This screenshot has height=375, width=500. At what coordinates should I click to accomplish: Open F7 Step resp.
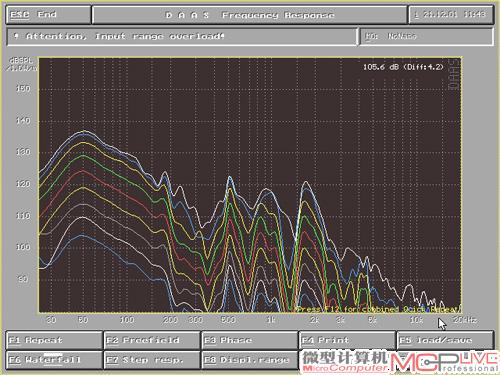pos(152,360)
